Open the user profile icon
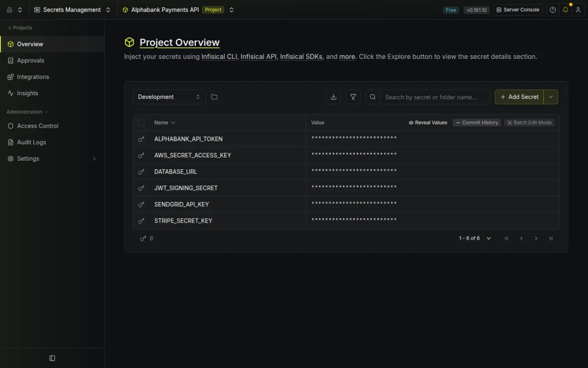This screenshot has height=368, width=588. (x=578, y=10)
